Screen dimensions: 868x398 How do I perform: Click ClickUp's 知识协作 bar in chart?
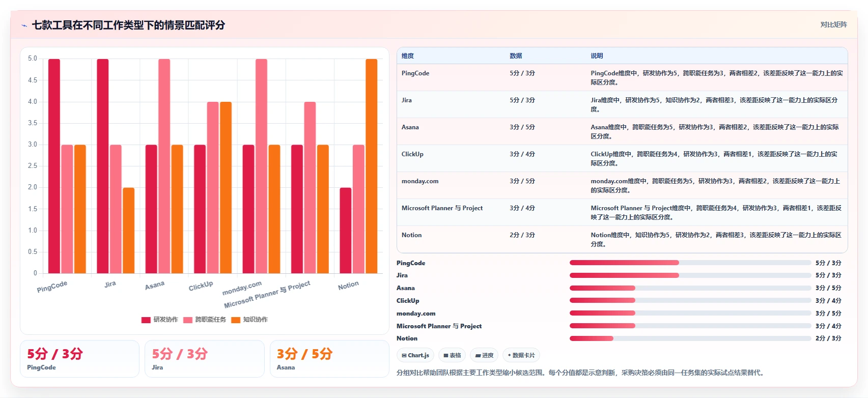pos(226,187)
